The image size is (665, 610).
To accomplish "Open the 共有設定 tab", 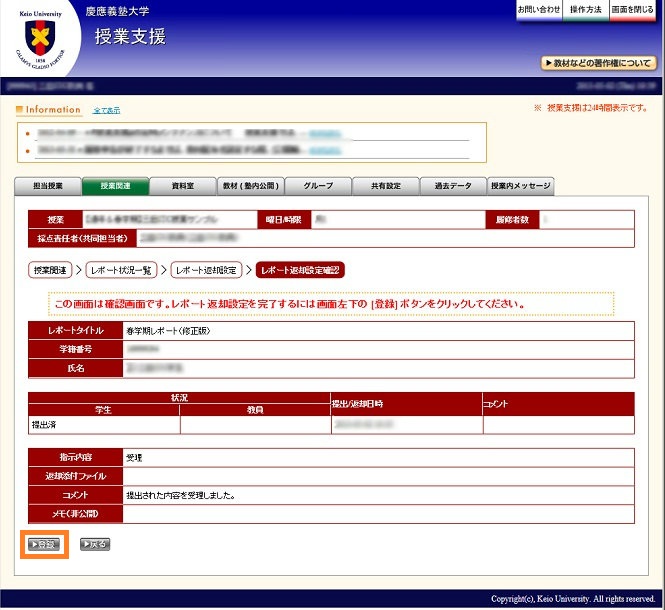I will (386, 186).
